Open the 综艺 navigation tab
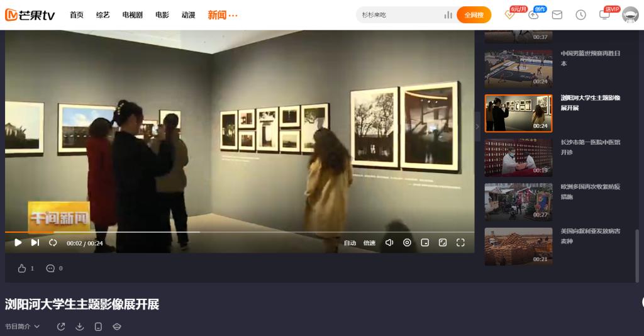Viewport: 644px width, 336px height. (x=103, y=15)
